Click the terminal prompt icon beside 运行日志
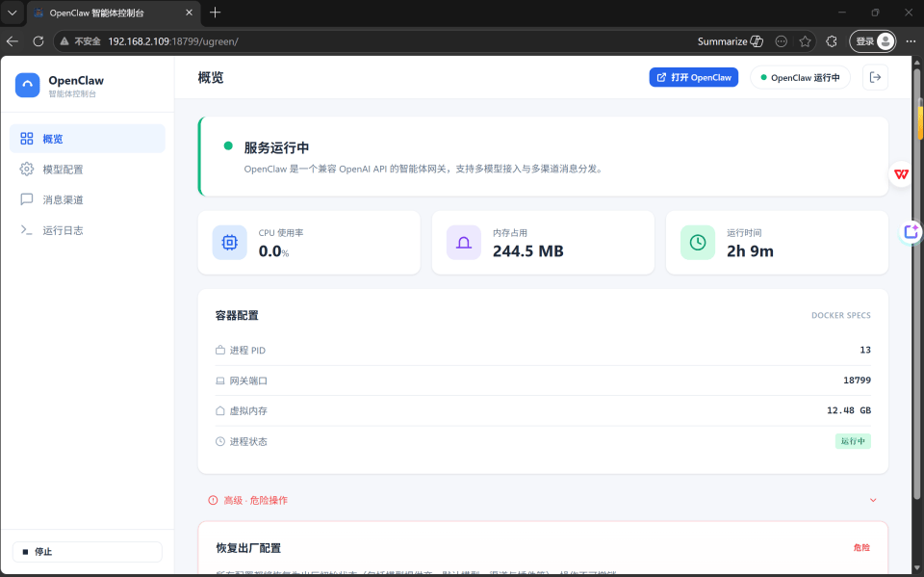 (x=27, y=230)
